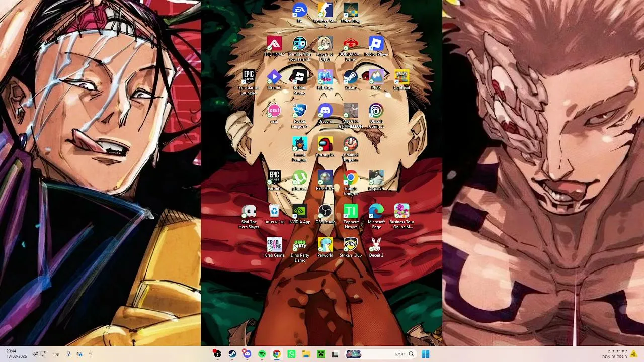Click the Ubisoft Connect desktop shortcut
This screenshot has width=644, height=362.
tap(376, 117)
